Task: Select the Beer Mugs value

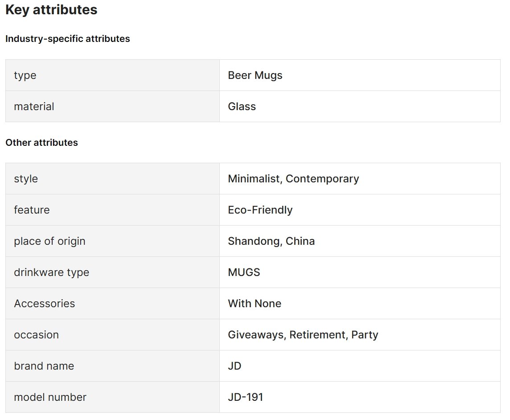Action: point(255,75)
